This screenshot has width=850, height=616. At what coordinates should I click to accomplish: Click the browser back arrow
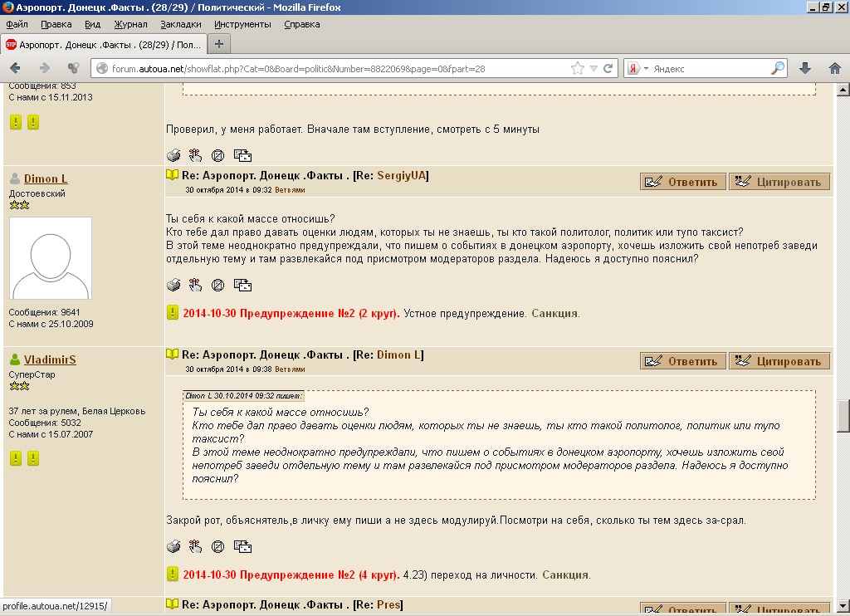[16, 68]
